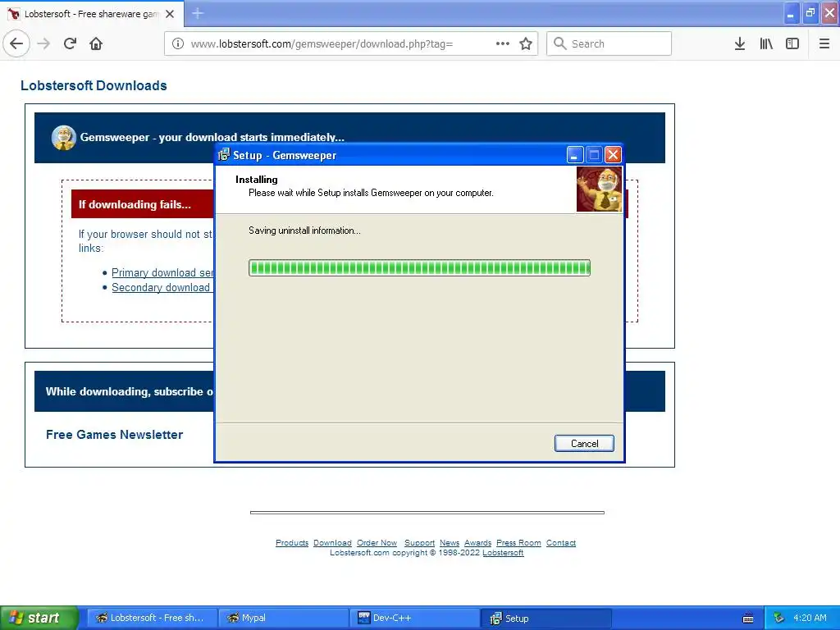The width and height of the screenshot is (840, 630).
Task: Open the Windows start menu
Action: pos(39,618)
